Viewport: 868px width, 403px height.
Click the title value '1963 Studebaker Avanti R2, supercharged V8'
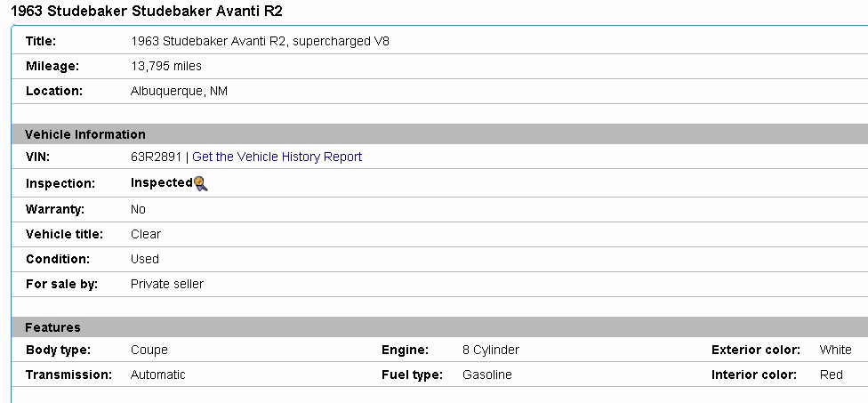[260, 41]
